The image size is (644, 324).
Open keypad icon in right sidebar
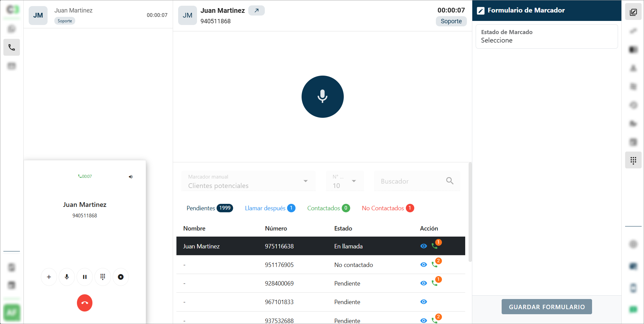(633, 160)
